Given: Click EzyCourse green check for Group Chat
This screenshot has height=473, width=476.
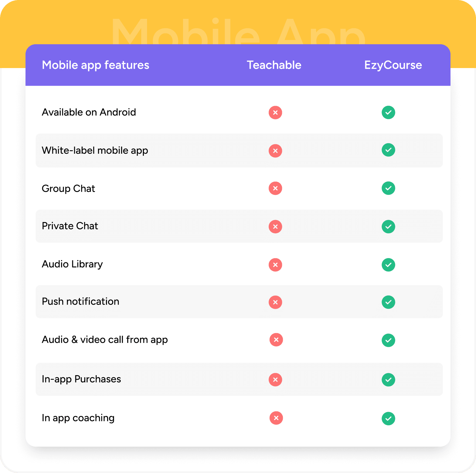Looking at the screenshot, I should [388, 188].
